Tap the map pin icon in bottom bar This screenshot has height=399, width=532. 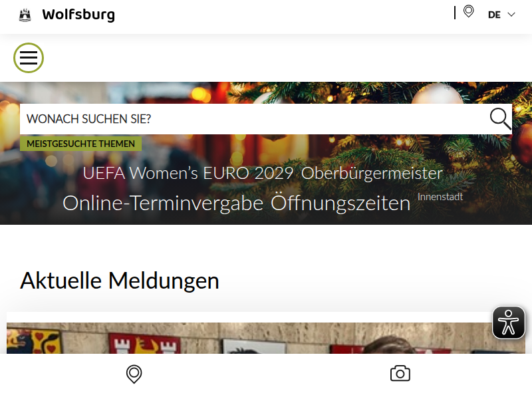tap(134, 374)
